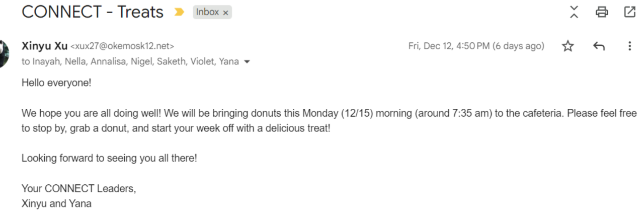Screen dimensions: 644x215
Task: Click the Inbox label chip
Action: (x=207, y=12)
